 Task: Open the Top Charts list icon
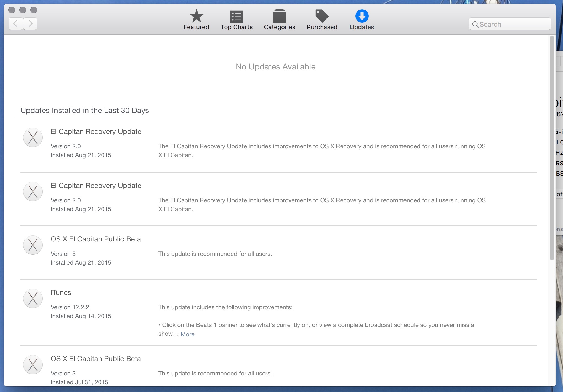pyautogui.click(x=237, y=16)
